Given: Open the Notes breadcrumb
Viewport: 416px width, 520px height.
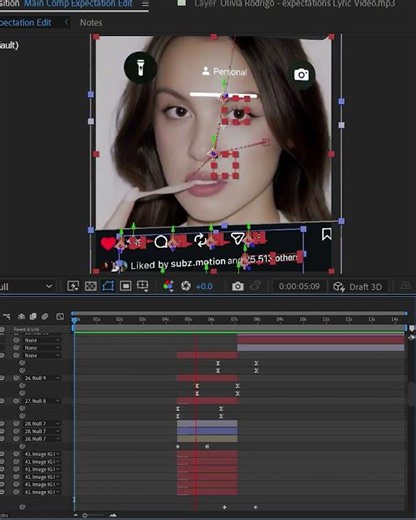Looking at the screenshot, I should (x=91, y=23).
